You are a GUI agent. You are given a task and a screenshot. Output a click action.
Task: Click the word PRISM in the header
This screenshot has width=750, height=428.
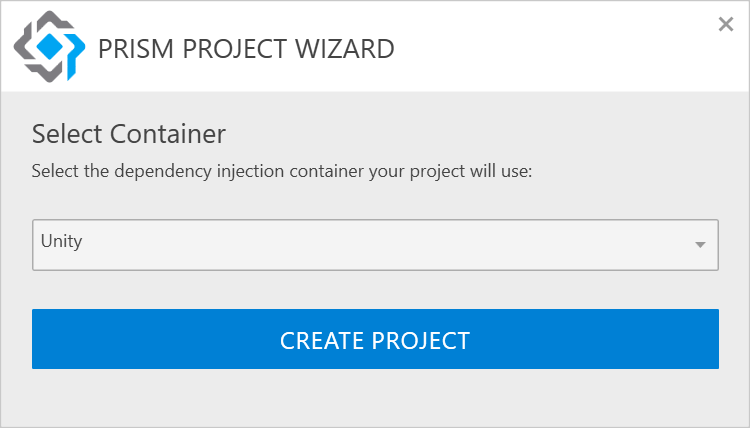click(x=136, y=49)
